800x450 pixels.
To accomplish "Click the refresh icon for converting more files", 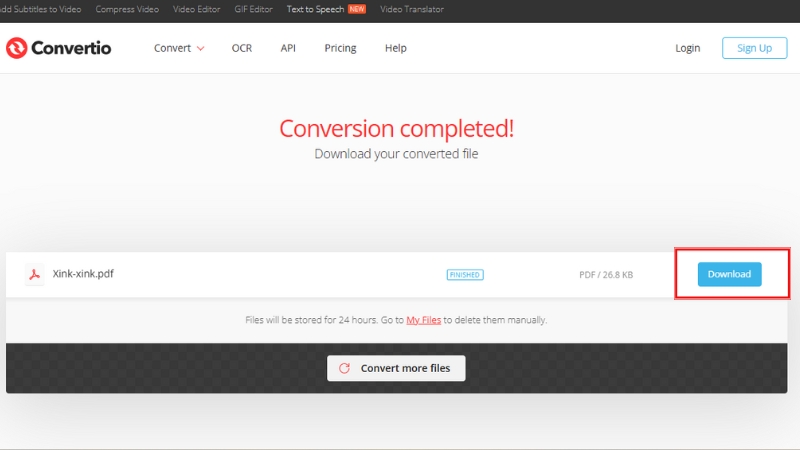I will [x=344, y=368].
